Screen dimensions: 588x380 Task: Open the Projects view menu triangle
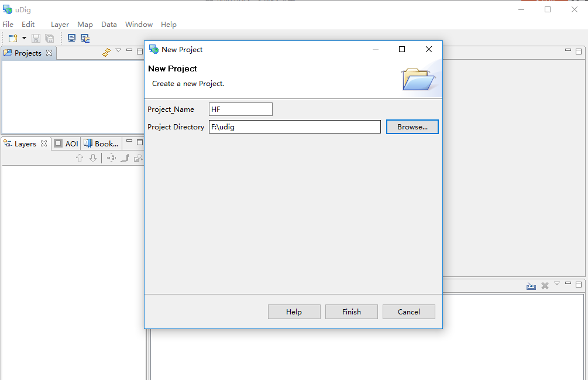(118, 50)
